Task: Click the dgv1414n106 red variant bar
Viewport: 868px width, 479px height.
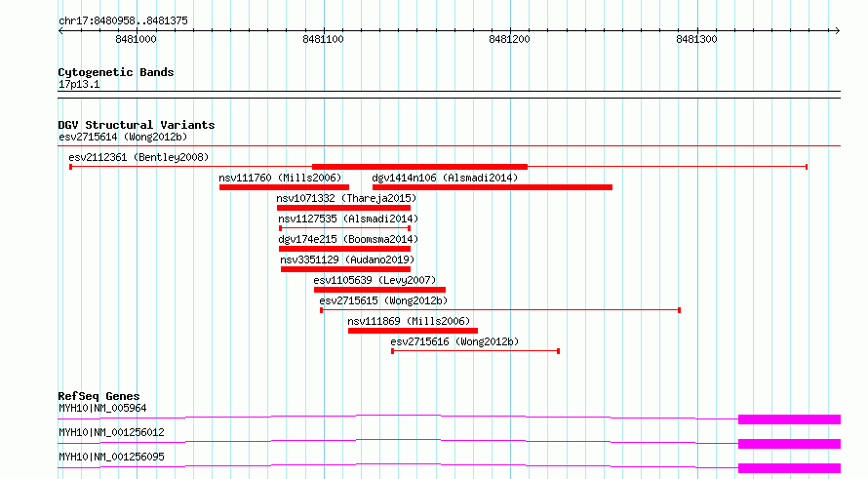Action: [493, 187]
